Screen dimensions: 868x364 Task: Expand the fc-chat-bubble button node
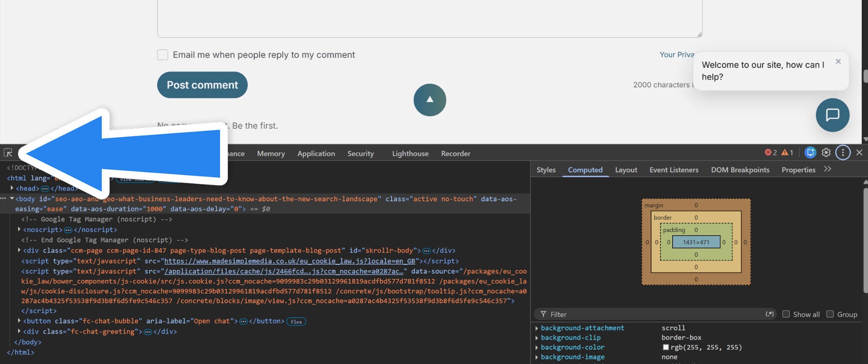pos(19,321)
